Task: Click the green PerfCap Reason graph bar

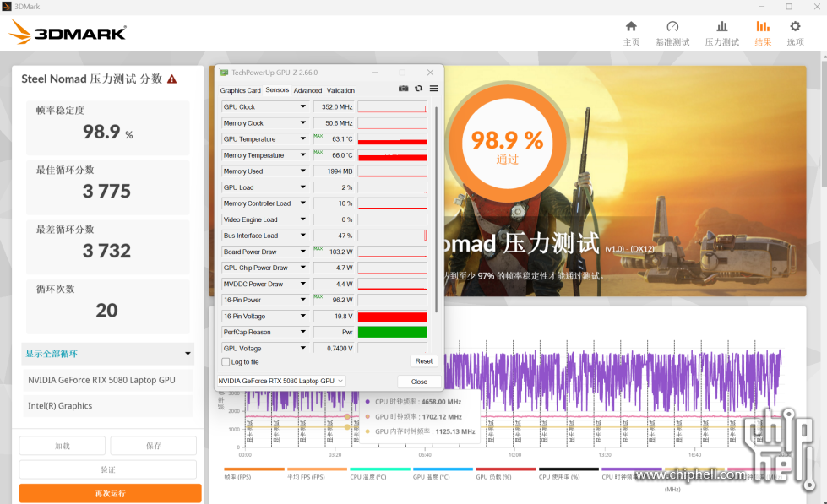Action: click(x=393, y=332)
